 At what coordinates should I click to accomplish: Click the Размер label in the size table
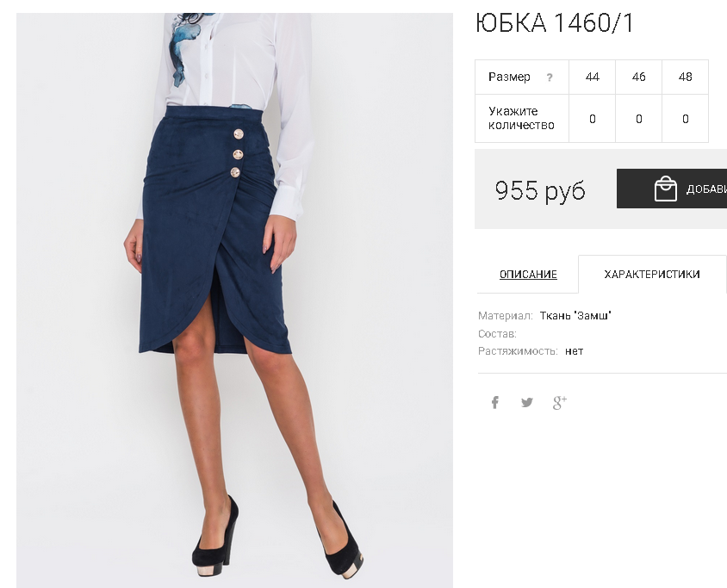(509, 77)
